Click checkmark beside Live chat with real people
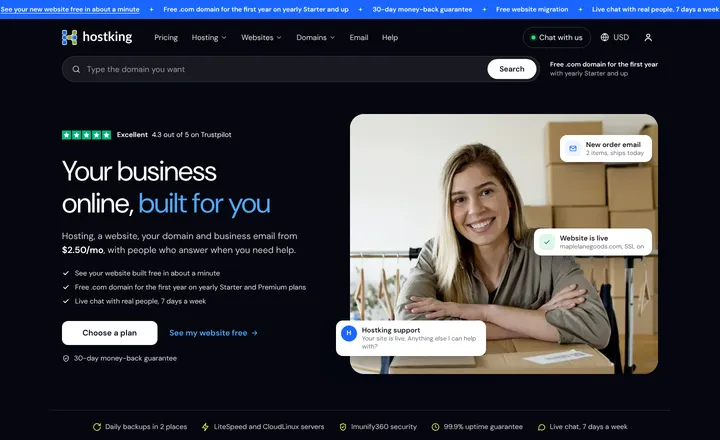The width and height of the screenshot is (720, 440). tap(66, 301)
